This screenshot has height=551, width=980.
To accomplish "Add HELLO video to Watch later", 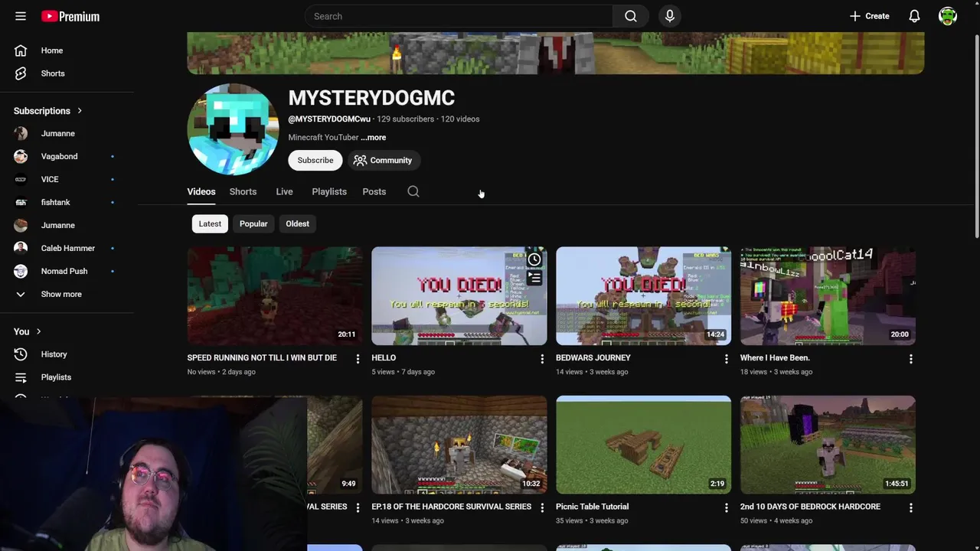I will click(x=534, y=259).
